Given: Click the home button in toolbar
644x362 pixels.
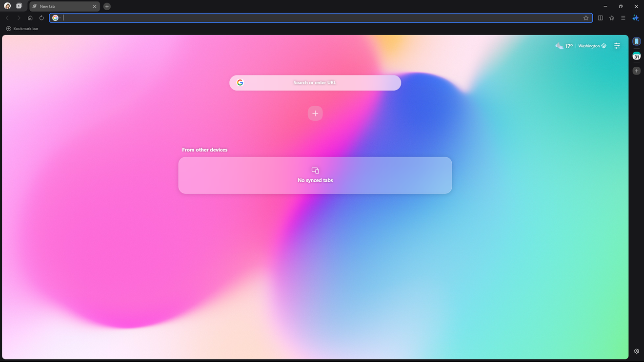Looking at the screenshot, I should 30,18.
